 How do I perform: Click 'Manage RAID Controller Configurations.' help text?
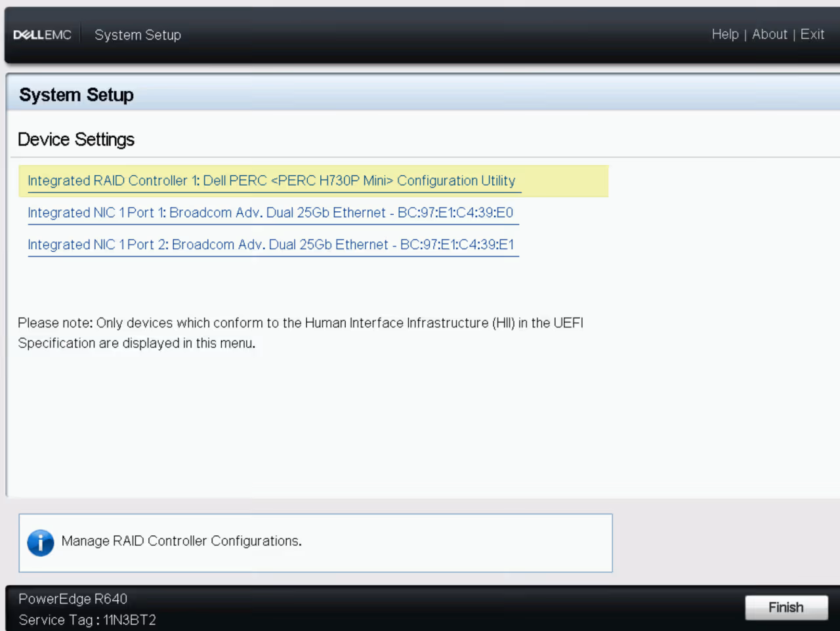pos(182,541)
